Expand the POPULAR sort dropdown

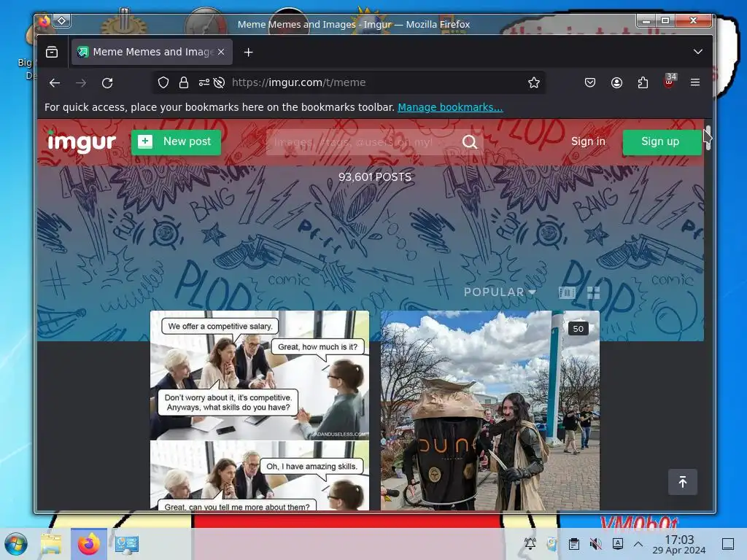[500, 292]
